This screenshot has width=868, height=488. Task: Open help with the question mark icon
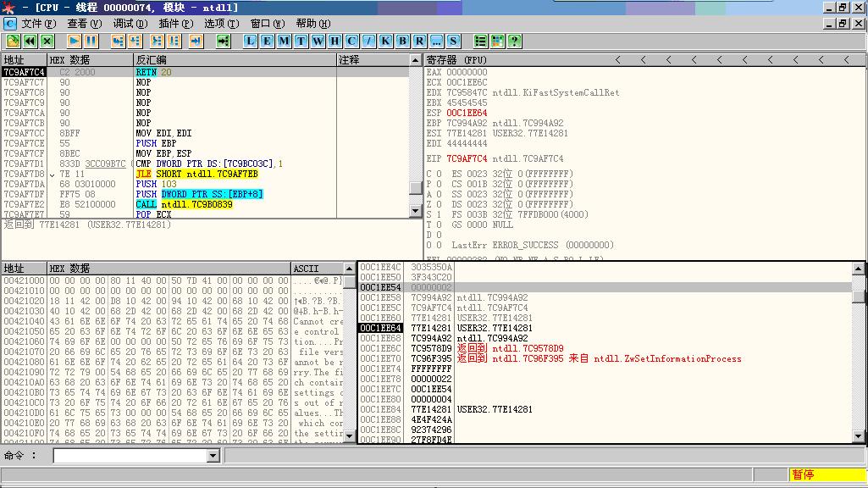[514, 41]
